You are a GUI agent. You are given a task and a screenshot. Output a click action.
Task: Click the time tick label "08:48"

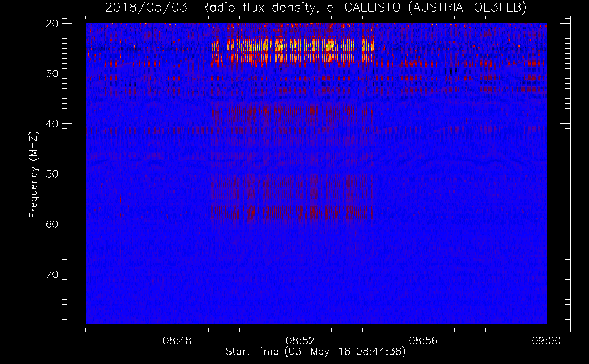coord(177,341)
